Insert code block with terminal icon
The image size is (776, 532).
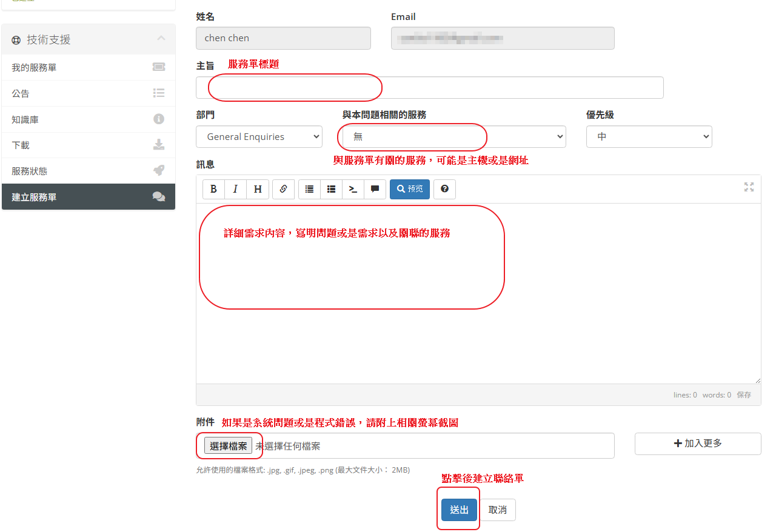353,189
